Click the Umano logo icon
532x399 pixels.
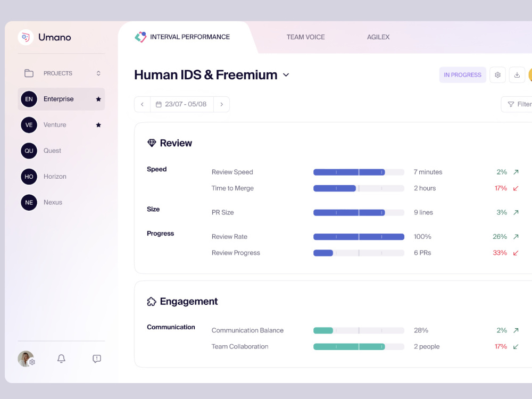coord(26,37)
